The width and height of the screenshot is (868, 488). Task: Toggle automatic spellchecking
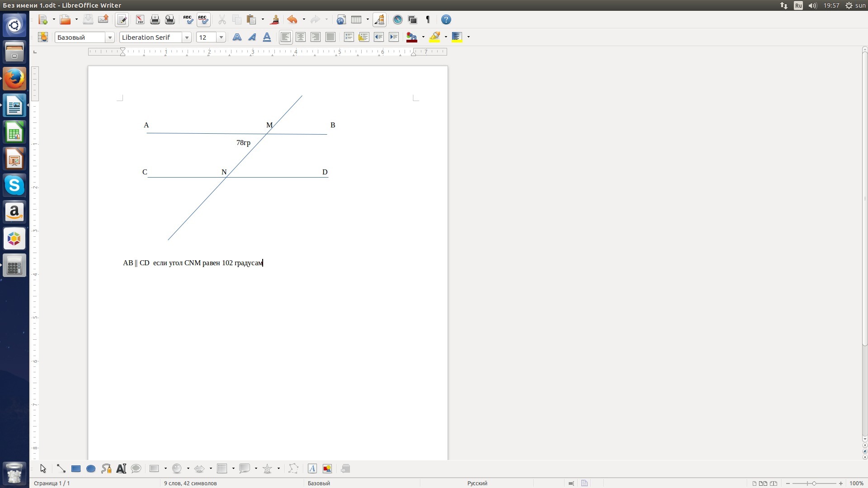tap(203, 19)
